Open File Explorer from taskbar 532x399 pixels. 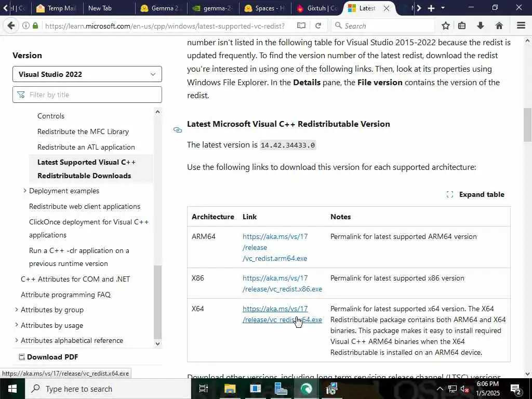[230, 389]
